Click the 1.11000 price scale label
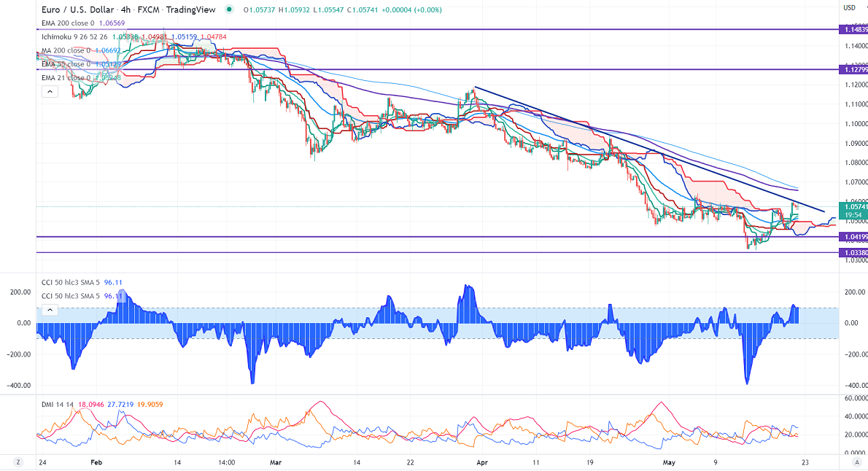The height and width of the screenshot is (471, 868). (x=856, y=104)
